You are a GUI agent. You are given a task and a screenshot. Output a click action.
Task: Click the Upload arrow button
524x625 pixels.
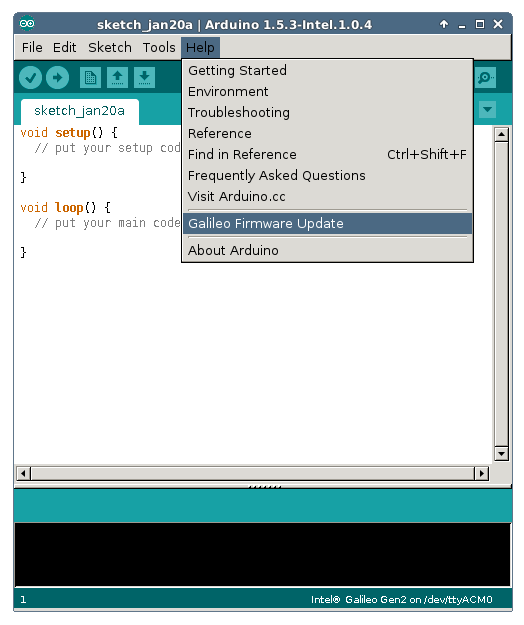coord(57,77)
